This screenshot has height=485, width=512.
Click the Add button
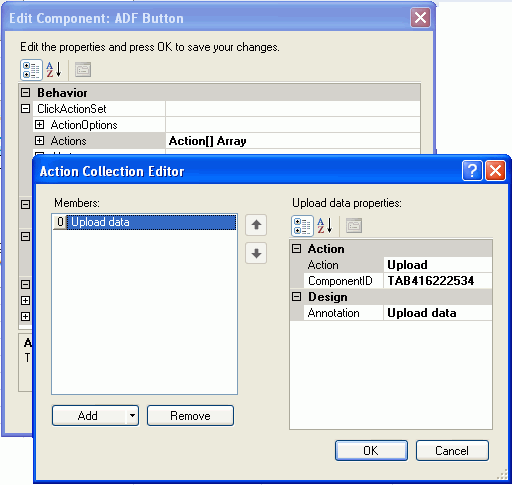click(x=89, y=415)
